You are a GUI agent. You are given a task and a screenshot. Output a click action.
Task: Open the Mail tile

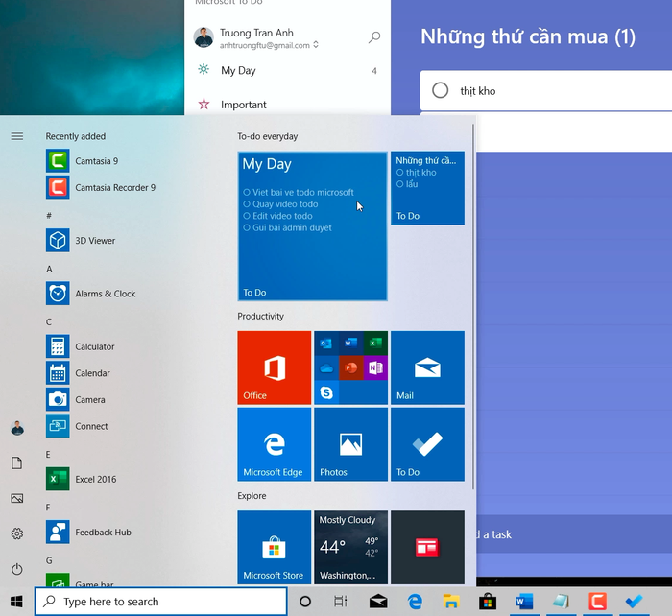point(427,367)
